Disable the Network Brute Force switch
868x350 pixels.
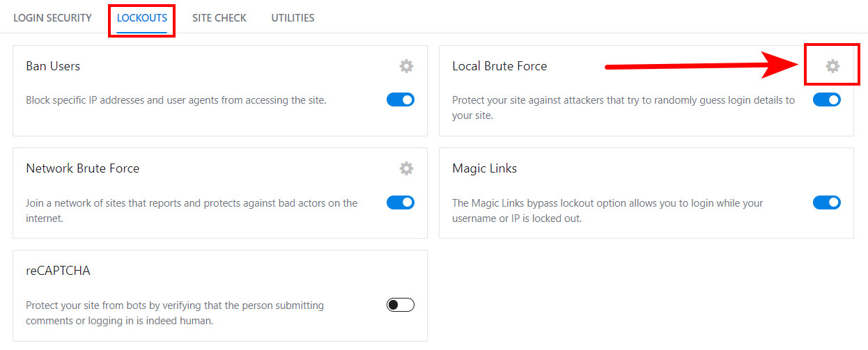(x=401, y=202)
